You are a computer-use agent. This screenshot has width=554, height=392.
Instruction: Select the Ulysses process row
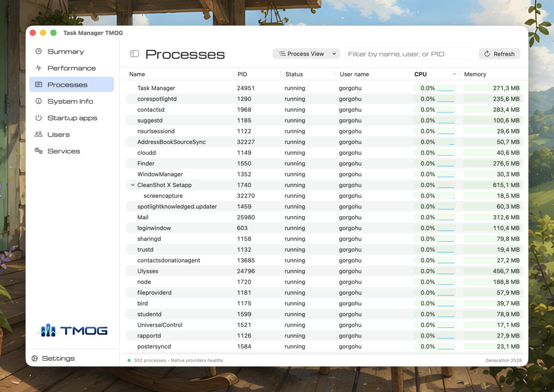324,271
